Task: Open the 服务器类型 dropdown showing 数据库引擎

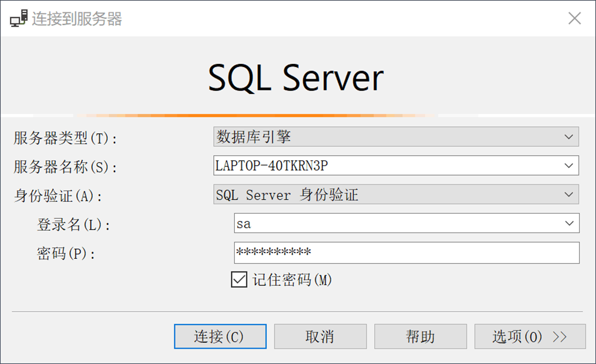Action: 396,137
